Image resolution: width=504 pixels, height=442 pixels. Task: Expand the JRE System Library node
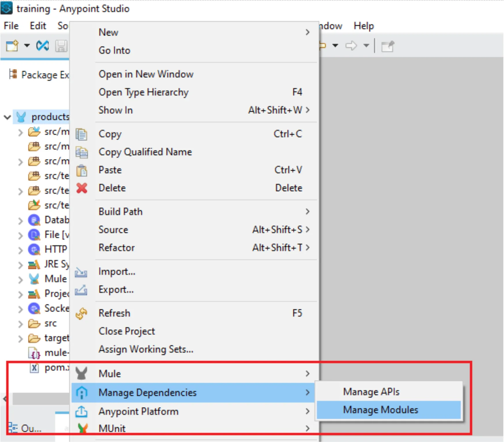coord(20,265)
